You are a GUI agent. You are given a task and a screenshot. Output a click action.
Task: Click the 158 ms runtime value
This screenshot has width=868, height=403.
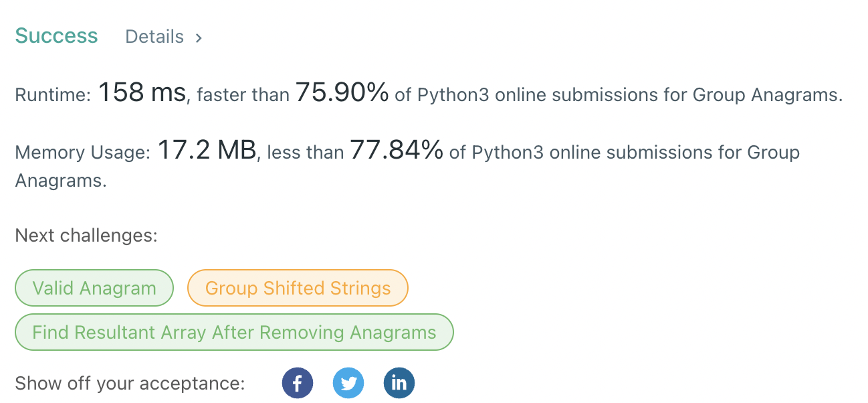tap(142, 93)
